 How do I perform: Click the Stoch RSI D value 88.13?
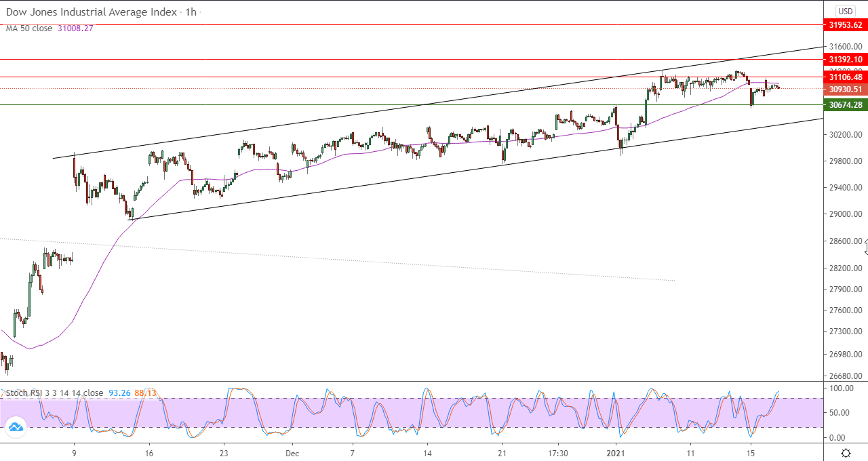[x=145, y=393]
